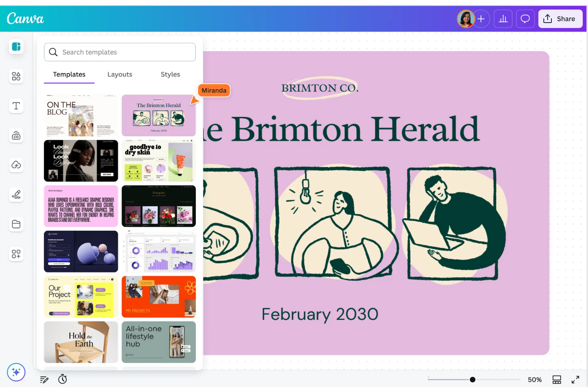Add a collaborator with plus button

pyautogui.click(x=481, y=19)
